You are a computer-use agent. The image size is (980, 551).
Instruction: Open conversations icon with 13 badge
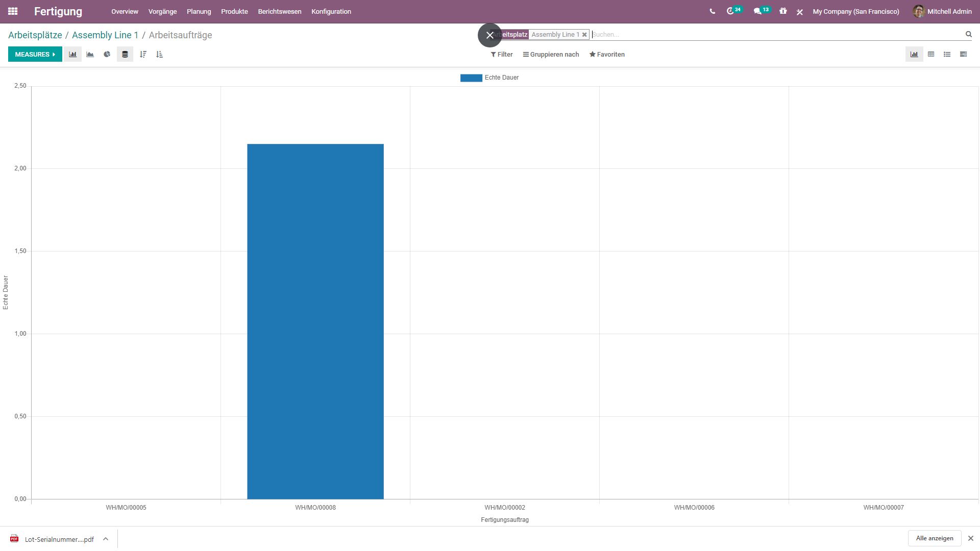[758, 11]
